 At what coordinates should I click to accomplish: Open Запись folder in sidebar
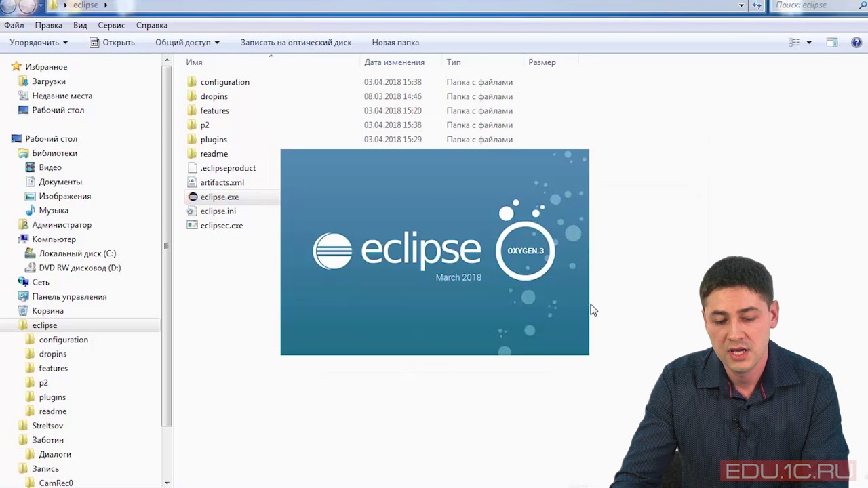[45, 468]
